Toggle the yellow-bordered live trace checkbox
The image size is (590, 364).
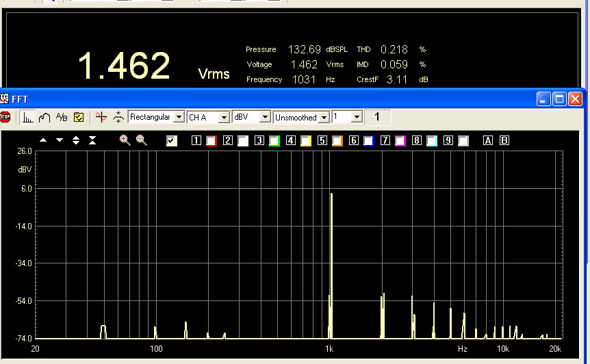point(172,140)
